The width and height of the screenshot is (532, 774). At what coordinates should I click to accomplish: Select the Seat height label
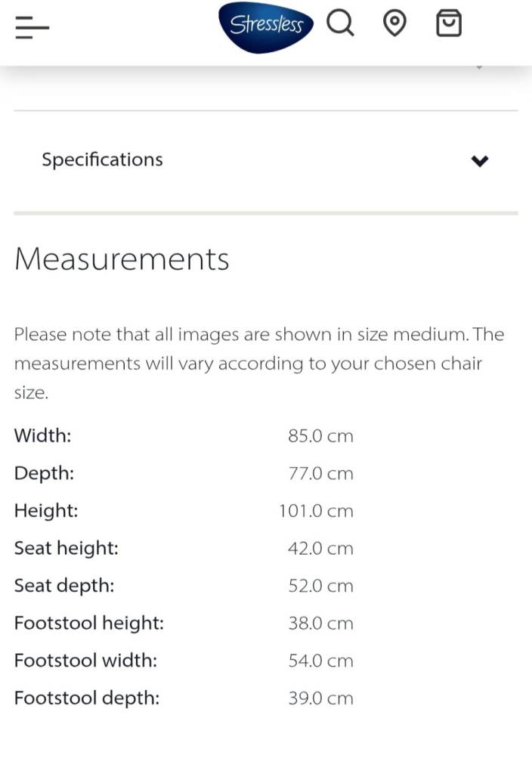66,548
